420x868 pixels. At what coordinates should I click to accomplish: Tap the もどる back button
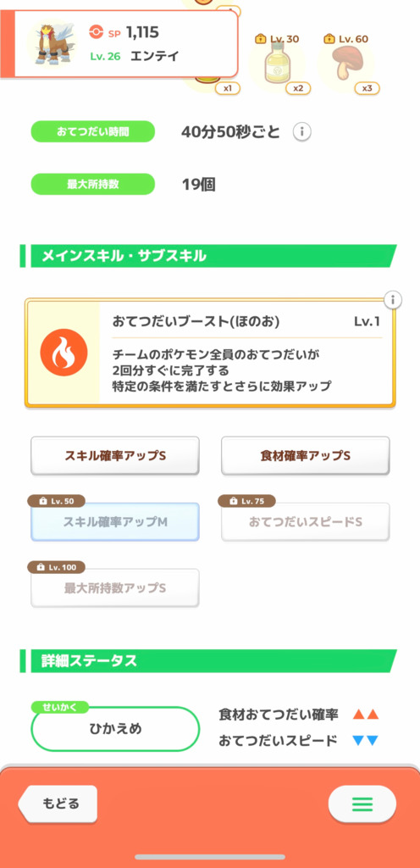pyautogui.click(x=58, y=804)
